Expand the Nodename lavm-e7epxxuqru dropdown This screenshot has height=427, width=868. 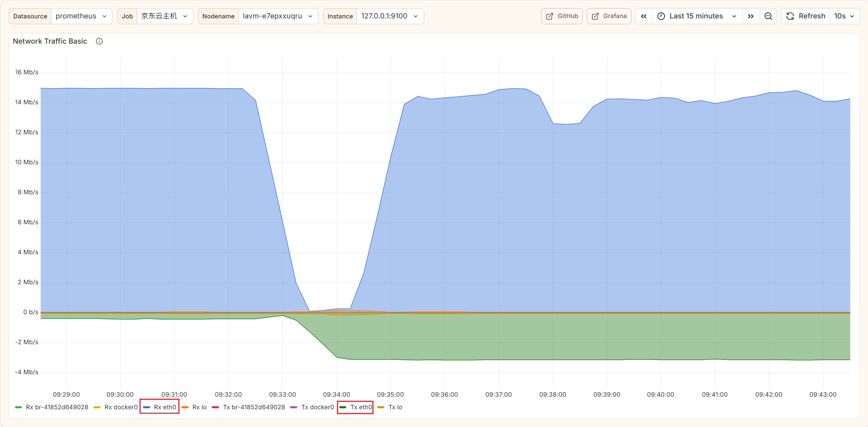[278, 16]
